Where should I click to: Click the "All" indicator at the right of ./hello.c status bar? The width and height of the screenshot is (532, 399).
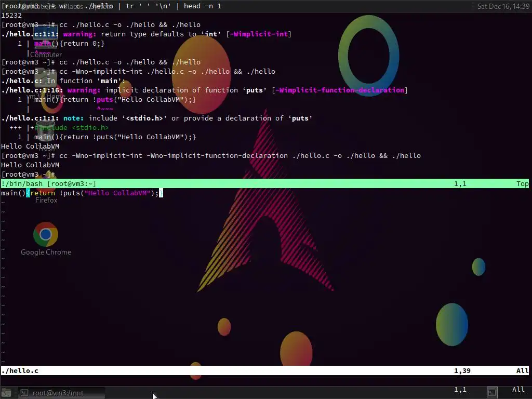coord(523,370)
